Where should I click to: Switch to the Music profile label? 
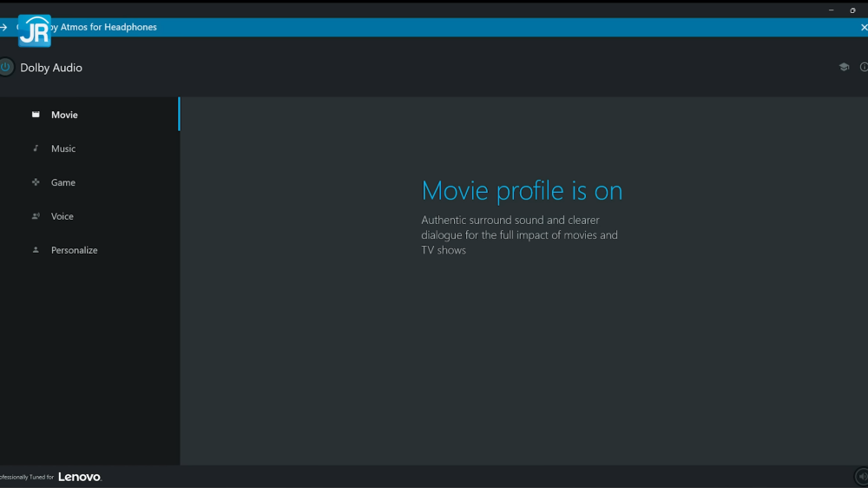[x=63, y=148]
